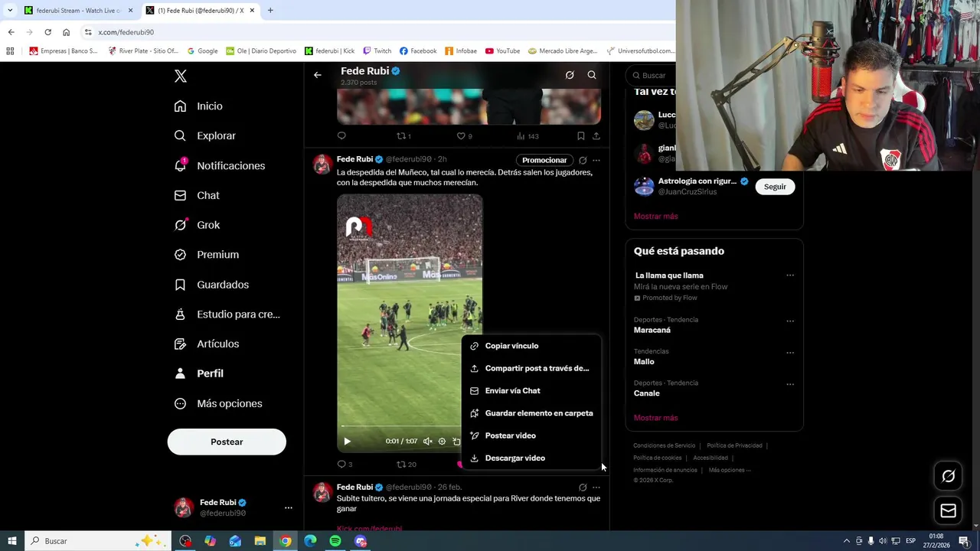Click browser home button

coord(66,32)
